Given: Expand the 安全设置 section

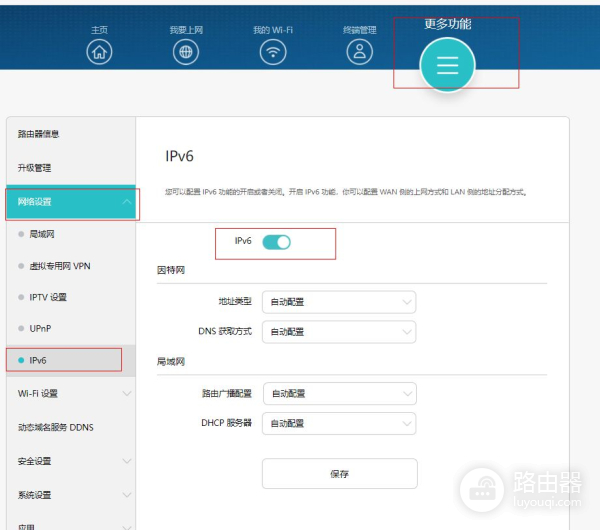Looking at the screenshot, I should [x=71, y=461].
